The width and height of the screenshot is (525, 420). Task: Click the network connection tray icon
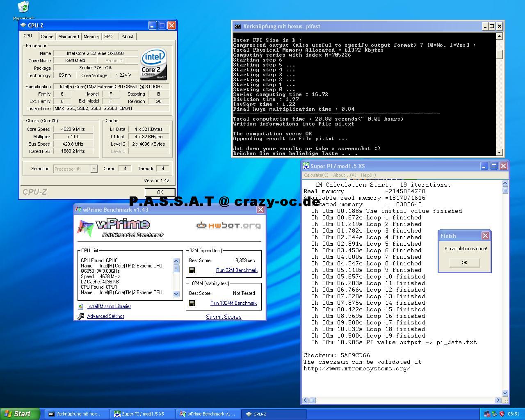(487, 414)
